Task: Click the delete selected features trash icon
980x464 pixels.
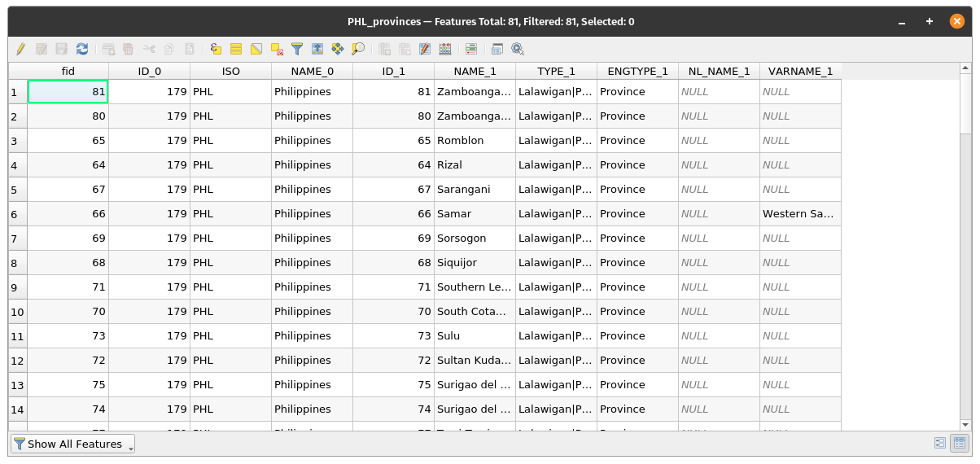Action: pos(129,49)
